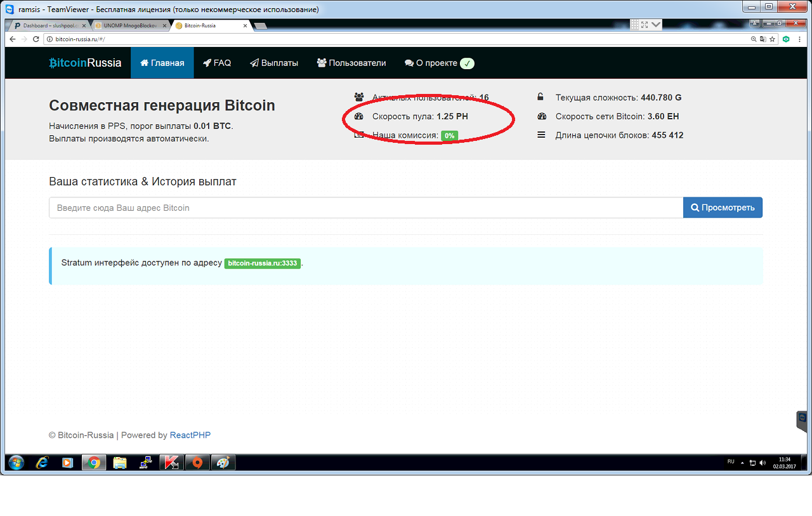The image size is (812, 516).
Task: Open the Kaspersky taskbar icon
Action: tap(171, 463)
